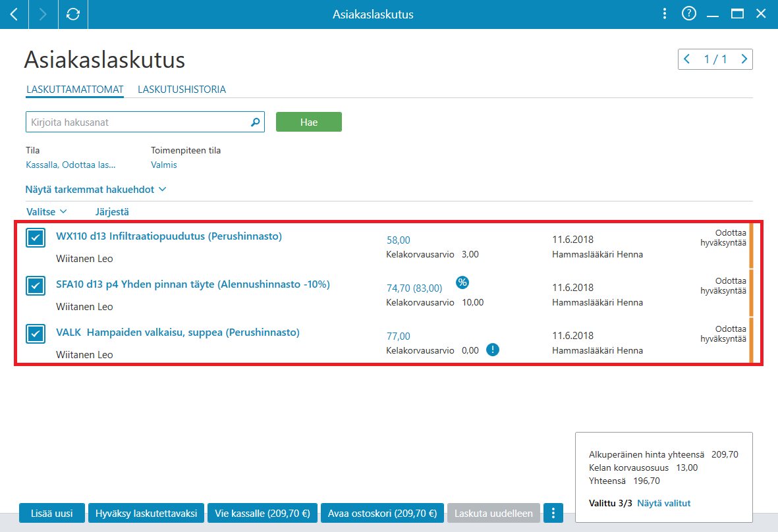Switch to the LASKUTUSHISTORIA tab

182,90
